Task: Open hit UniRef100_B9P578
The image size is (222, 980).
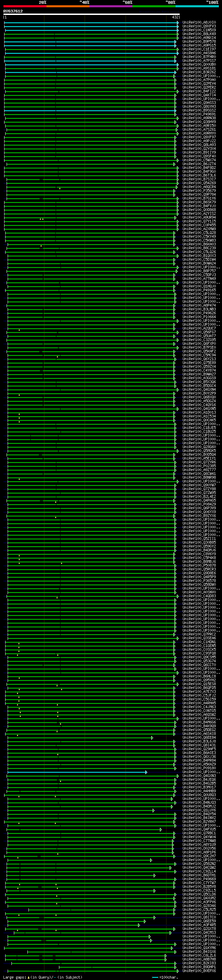Action: [x=199, y=41]
